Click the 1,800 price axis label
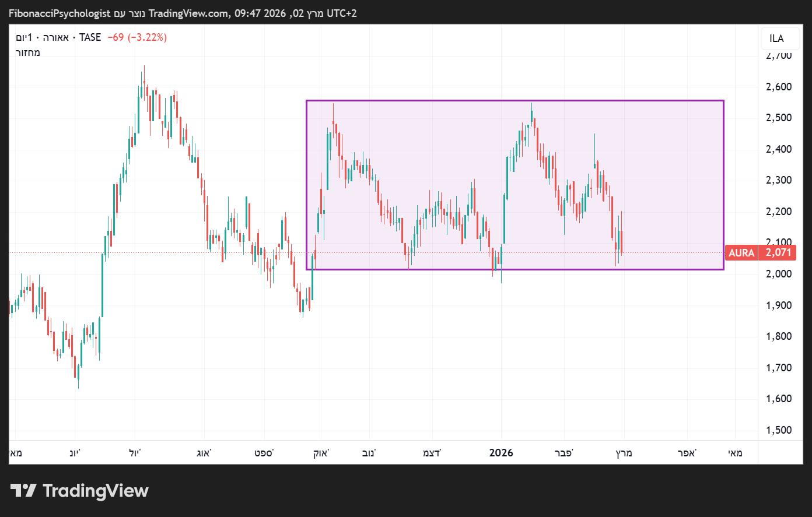The height and width of the screenshot is (517, 812). (778, 336)
